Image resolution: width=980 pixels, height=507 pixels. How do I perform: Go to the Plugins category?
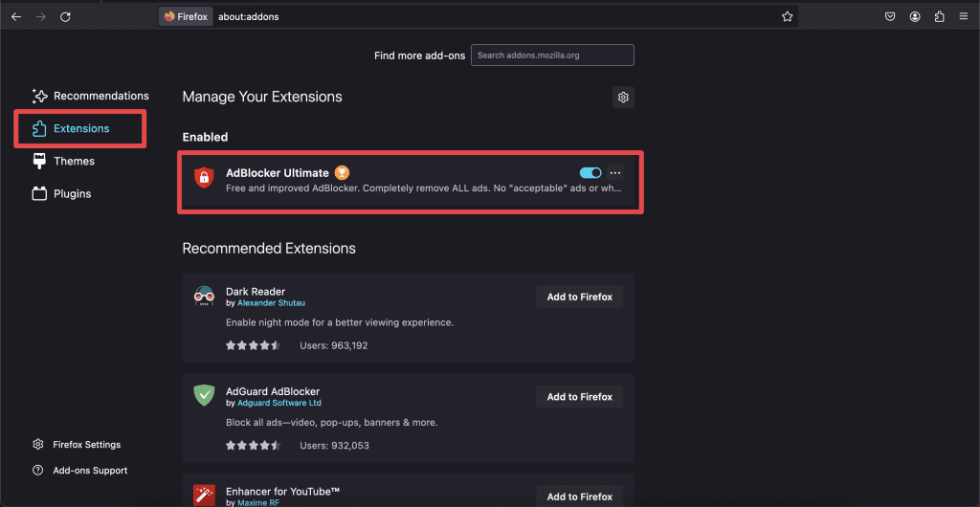72,193
